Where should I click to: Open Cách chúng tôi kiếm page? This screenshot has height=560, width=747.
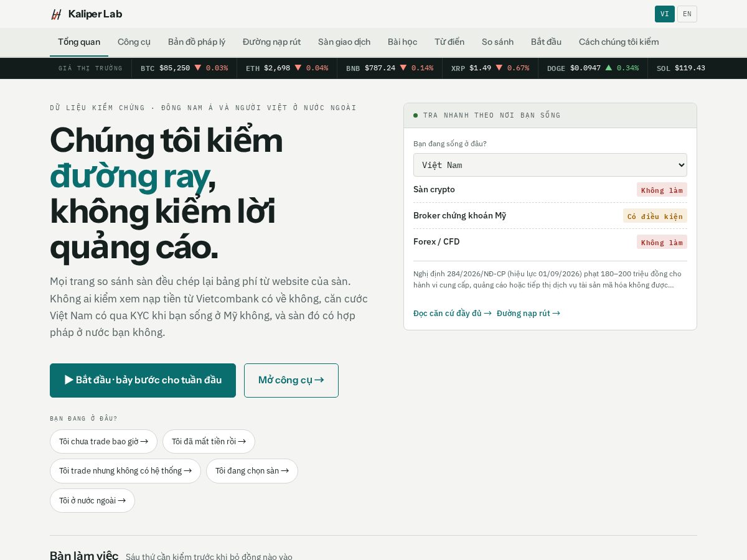[x=619, y=42]
